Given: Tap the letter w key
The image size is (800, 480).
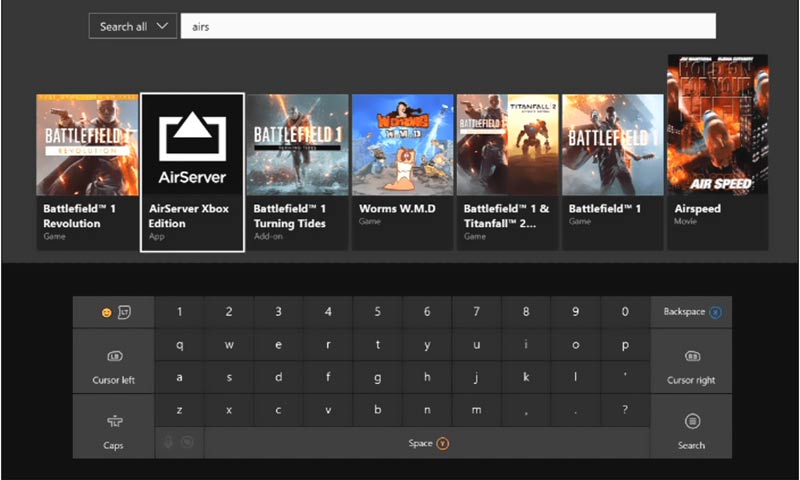Looking at the screenshot, I should [x=229, y=345].
